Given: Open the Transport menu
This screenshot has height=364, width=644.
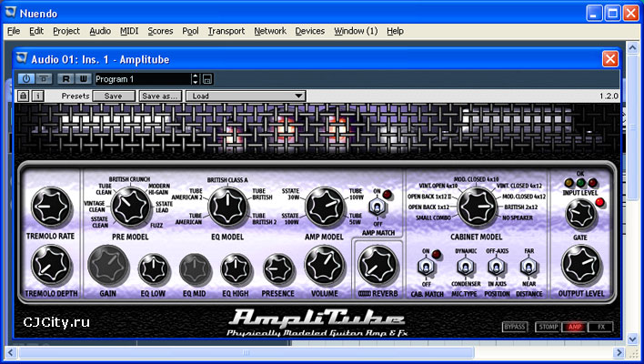Looking at the screenshot, I should [226, 31].
